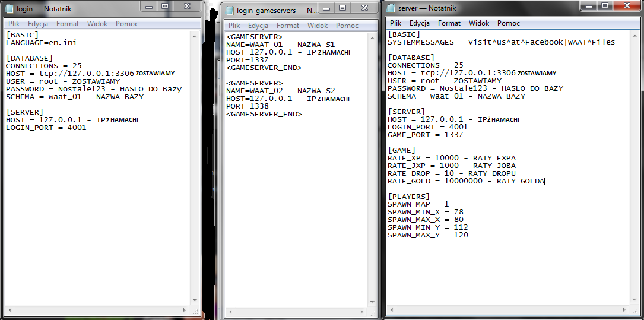The image size is (644, 320).
Task: Open Edycja menu in login_gameservers window
Action: (x=258, y=26)
